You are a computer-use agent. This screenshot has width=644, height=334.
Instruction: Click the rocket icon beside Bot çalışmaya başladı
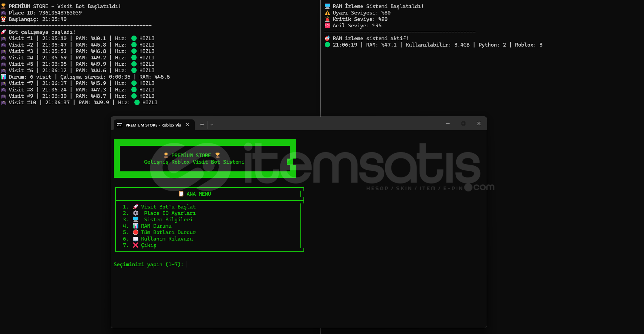point(3,32)
